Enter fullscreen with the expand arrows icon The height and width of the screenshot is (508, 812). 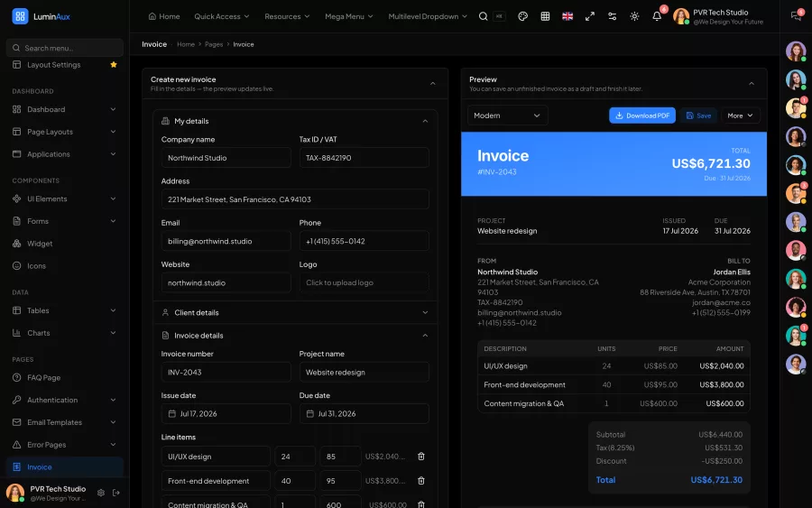[590, 16]
